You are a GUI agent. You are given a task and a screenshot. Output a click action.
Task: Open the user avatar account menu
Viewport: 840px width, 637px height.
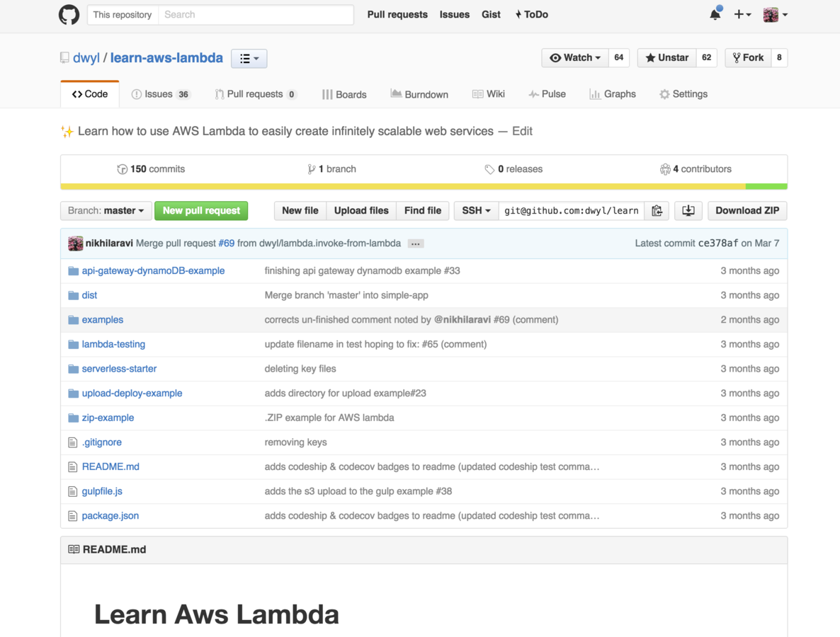point(775,14)
